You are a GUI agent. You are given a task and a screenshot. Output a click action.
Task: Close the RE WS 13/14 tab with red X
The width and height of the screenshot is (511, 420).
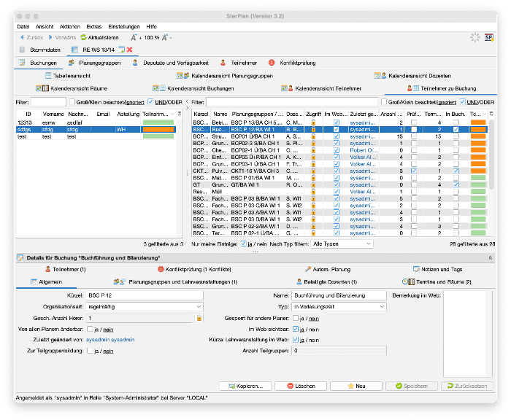click(130, 50)
